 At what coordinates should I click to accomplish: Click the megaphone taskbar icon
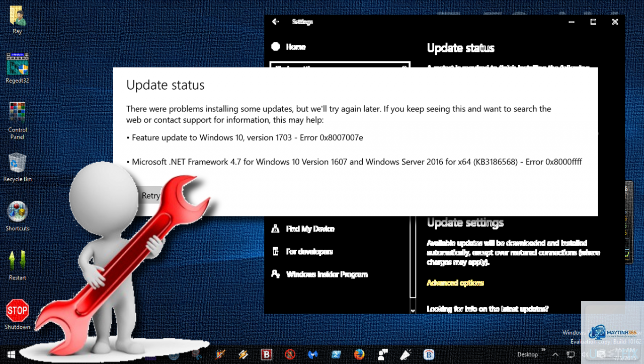point(406,354)
